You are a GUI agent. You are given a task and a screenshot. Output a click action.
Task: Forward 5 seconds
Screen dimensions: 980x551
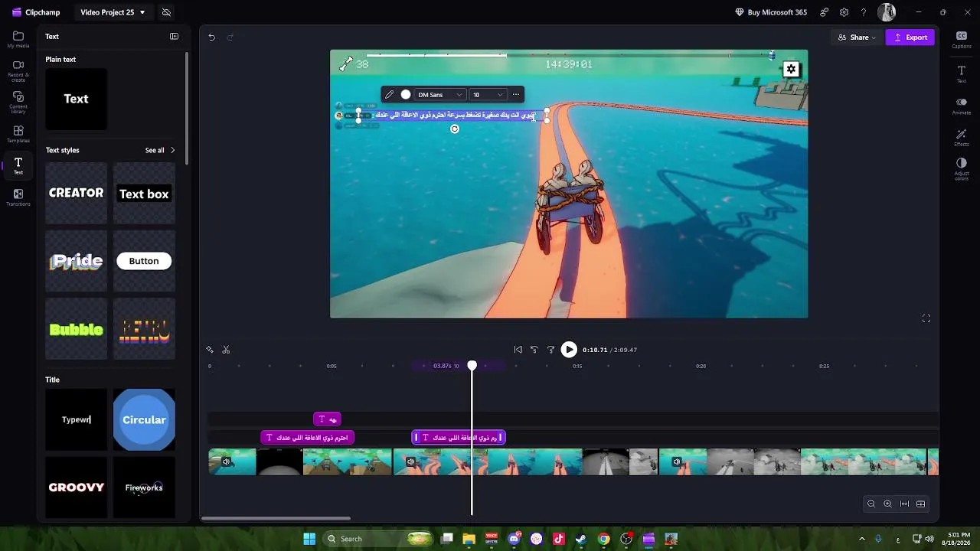click(x=550, y=350)
